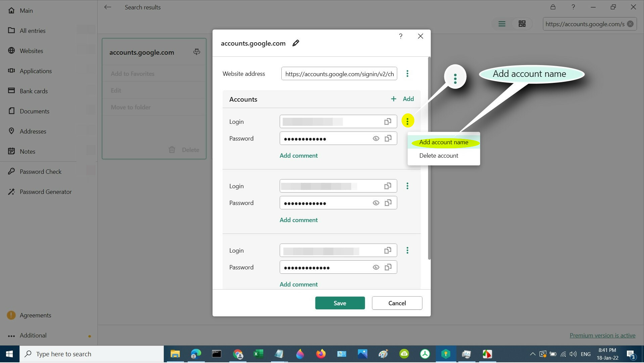Add comment to third account
The height and width of the screenshot is (363, 644).
click(x=298, y=284)
